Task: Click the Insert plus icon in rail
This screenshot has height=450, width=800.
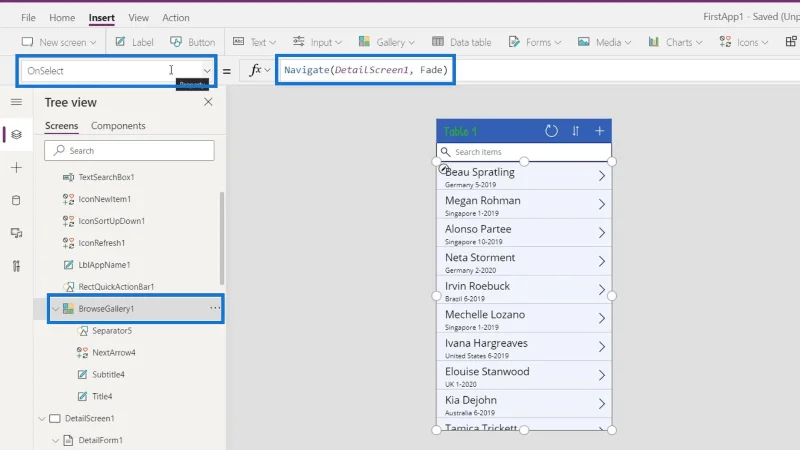Action: pyautogui.click(x=16, y=167)
